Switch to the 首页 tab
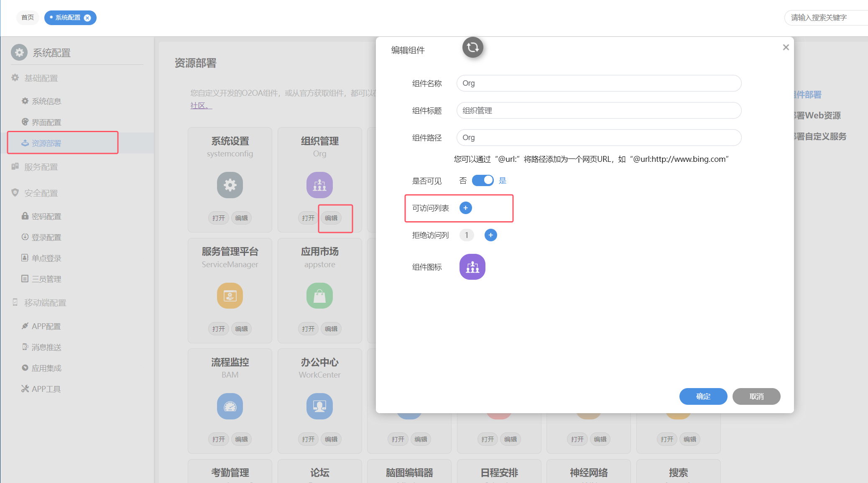 (x=28, y=18)
